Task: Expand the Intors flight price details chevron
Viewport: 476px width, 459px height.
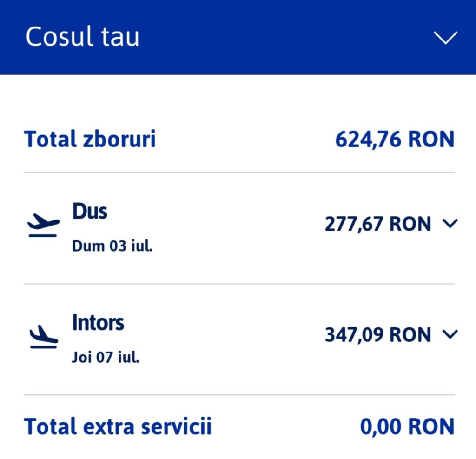Action: click(450, 334)
